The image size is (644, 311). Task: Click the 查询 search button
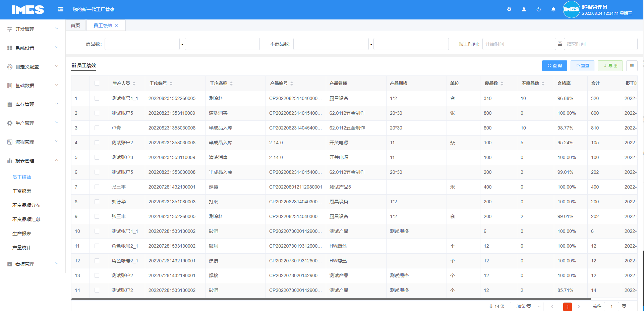554,66
